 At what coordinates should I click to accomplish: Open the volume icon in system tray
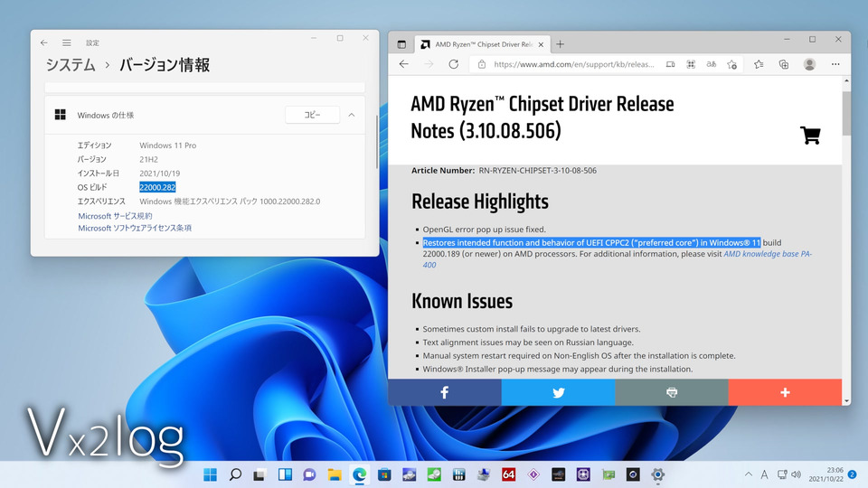click(x=797, y=474)
